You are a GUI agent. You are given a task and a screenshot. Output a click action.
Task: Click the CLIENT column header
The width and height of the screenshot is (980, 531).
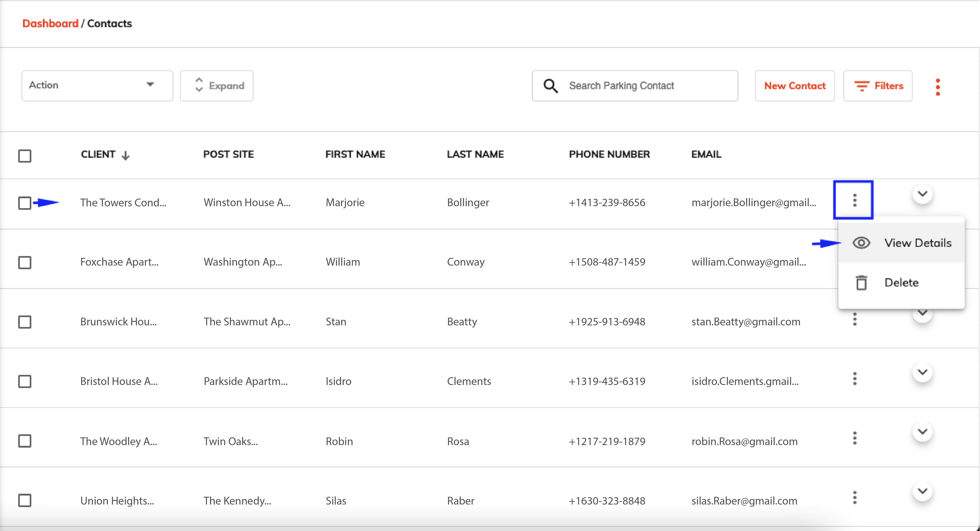[x=98, y=154]
